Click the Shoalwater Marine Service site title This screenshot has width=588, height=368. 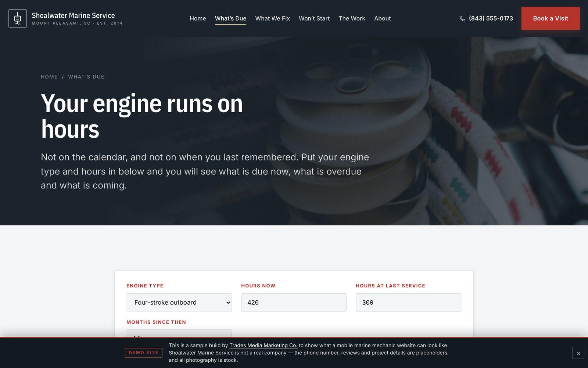coord(73,15)
